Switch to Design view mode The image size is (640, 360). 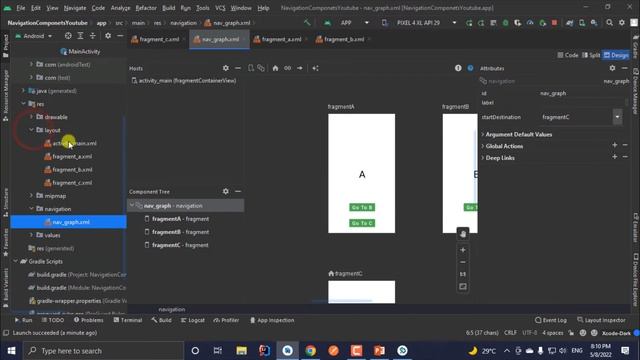click(x=616, y=55)
